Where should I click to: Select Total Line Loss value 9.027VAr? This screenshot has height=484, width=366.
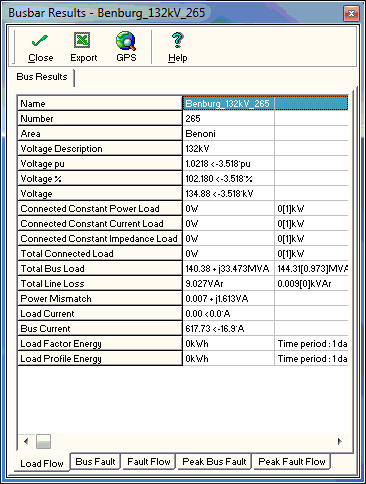(228, 283)
